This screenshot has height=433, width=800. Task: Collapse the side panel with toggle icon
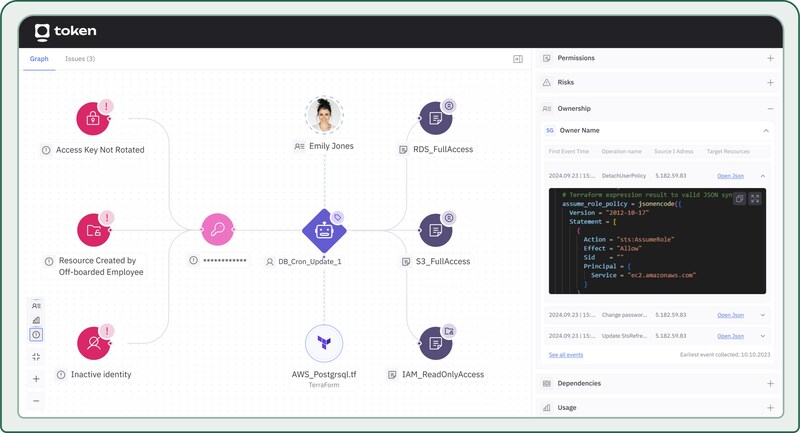point(517,59)
